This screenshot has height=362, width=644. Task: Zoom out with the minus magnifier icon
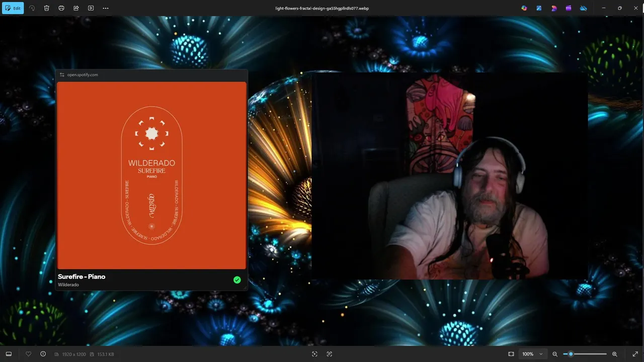point(555,354)
